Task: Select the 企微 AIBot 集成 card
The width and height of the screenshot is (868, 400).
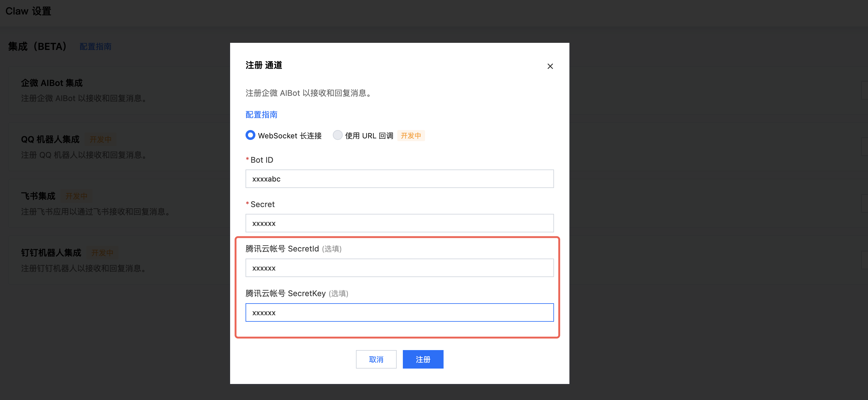Action: tap(52, 83)
